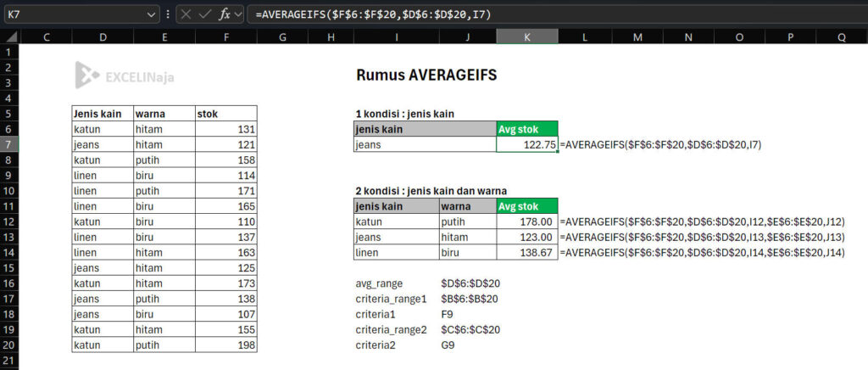The height and width of the screenshot is (370, 868).
Task: Select the result cell 138.67
Action: pos(527,253)
